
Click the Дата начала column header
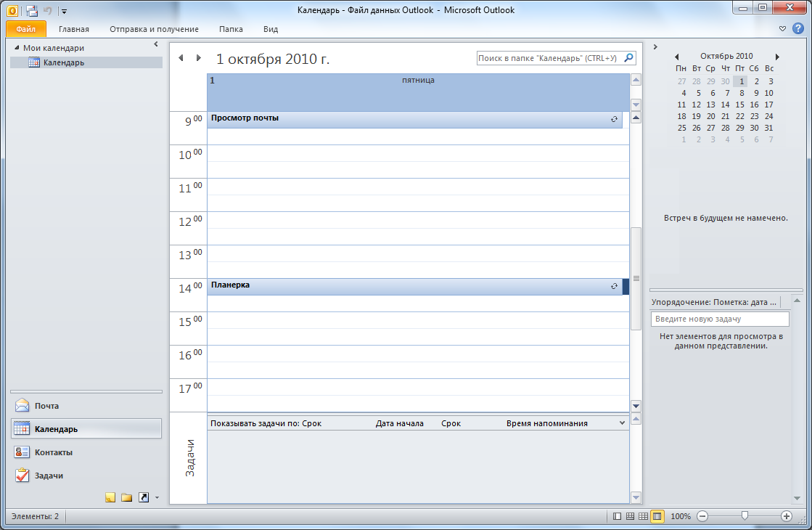[x=399, y=423]
